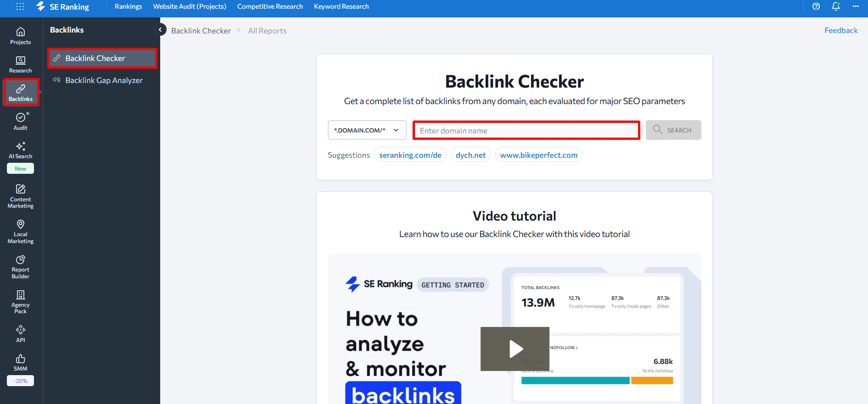Collapse the Backlinks side panel arrow
Image resolution: width=868 pixels, height=404 pixels.
click(160, 30)
